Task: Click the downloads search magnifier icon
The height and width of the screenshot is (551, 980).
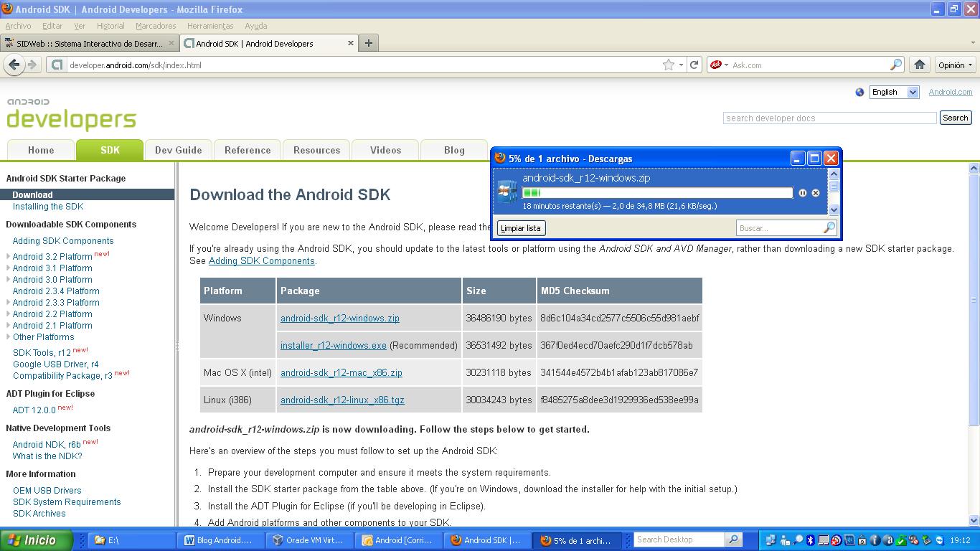Action: coord(829,227)
